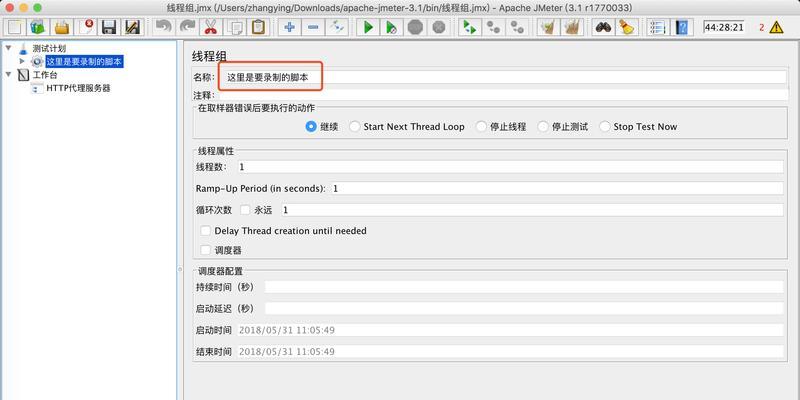
Task: Collapse the 测试计划 tree node
Action: point(8,48)
